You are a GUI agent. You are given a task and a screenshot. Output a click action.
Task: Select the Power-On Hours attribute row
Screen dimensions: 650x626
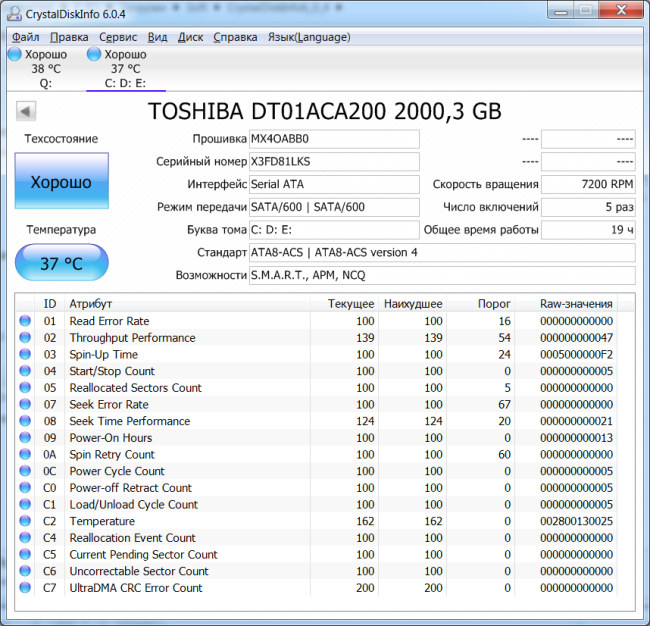point(110,438)
